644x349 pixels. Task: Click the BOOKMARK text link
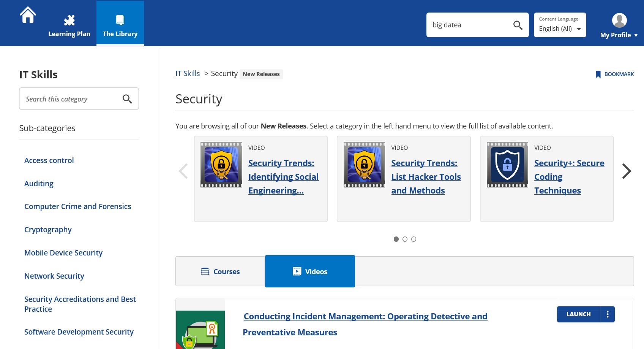tap(619, 74)
